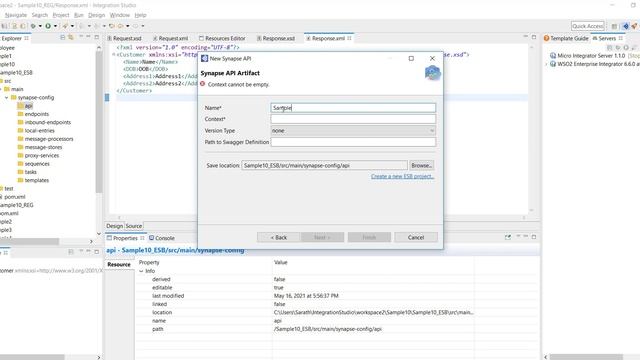This screenshot has height=360, width=640.
Task: Switch to the Design tab
Action: [x=114, y=226]
